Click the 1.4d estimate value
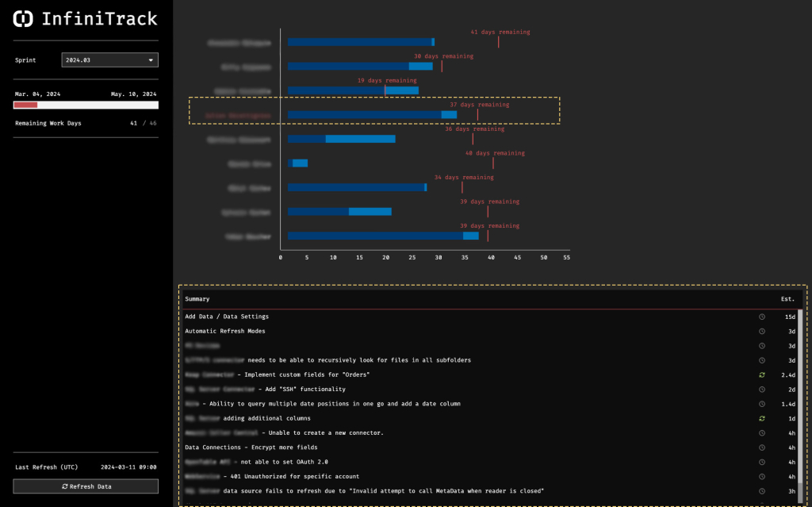 (788, 404)
